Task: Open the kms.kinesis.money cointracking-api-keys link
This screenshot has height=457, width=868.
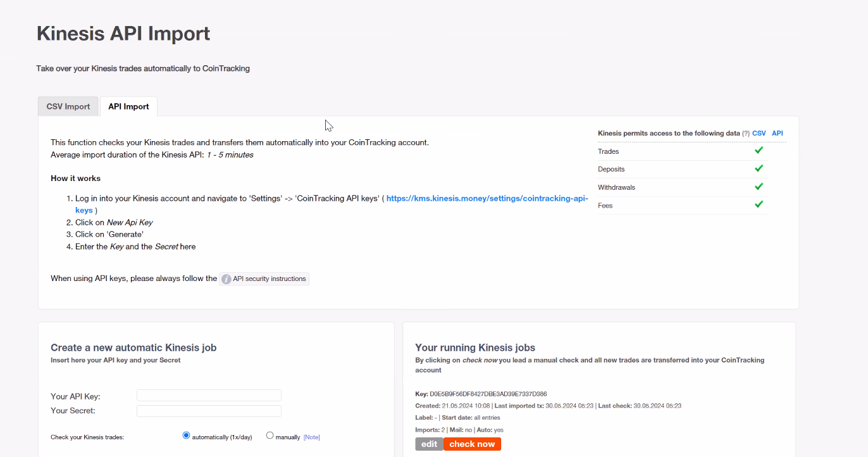Action: coord(487,198)
